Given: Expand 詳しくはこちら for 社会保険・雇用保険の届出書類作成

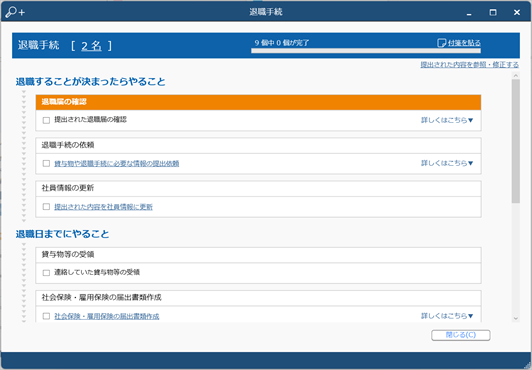Looking at the screenshot, I should click(447, 316).
